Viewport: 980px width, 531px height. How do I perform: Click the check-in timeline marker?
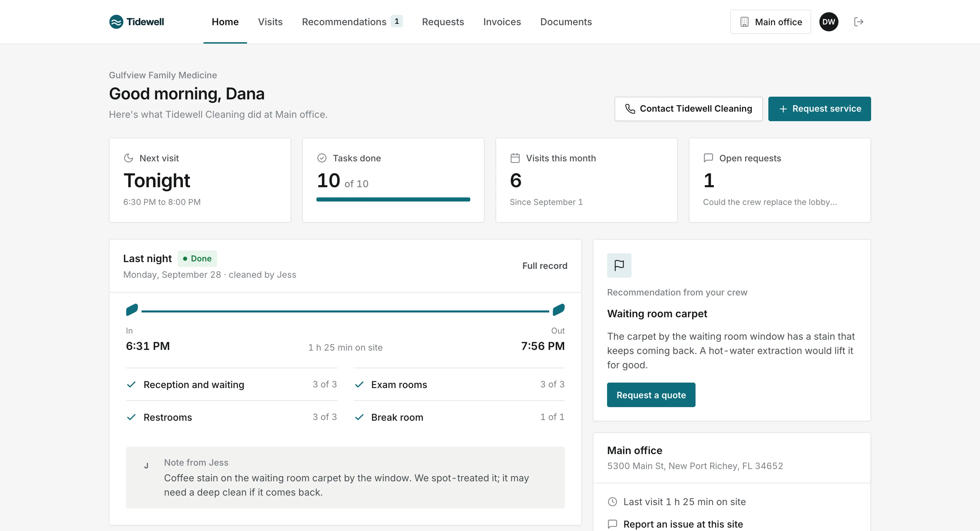pyautogui.click(x=132, y=309)
